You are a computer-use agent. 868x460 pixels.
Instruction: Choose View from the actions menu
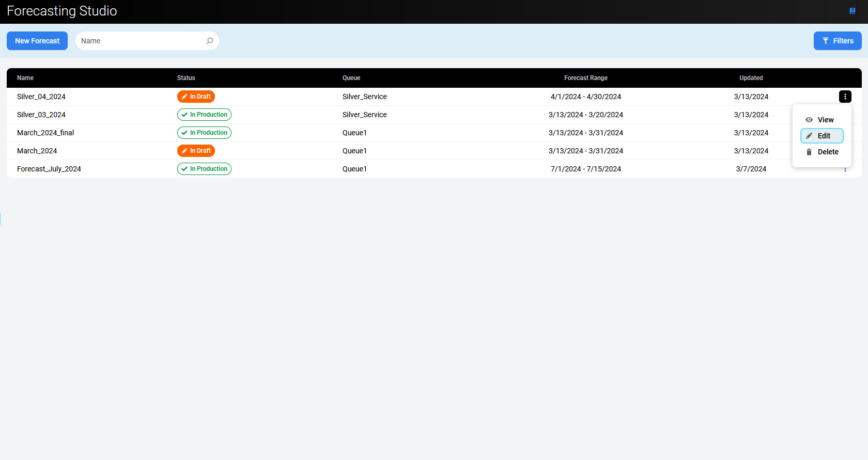(822, 120)
